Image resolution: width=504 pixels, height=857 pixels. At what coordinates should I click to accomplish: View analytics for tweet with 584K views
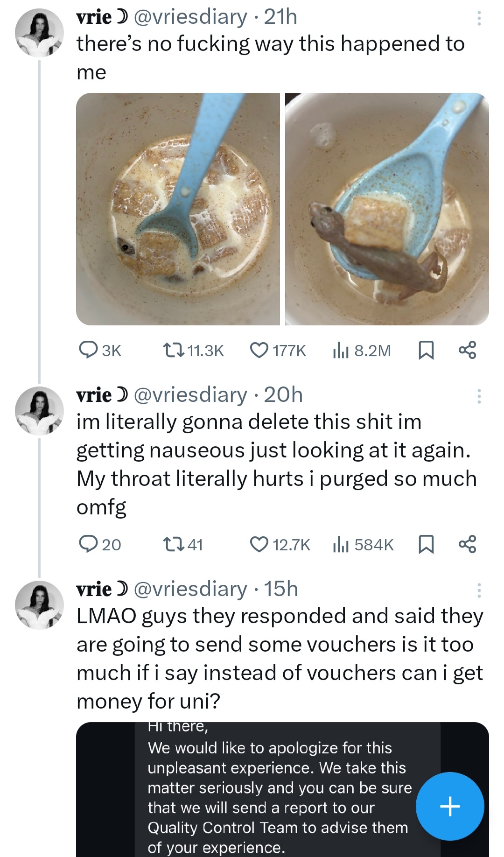click(x=341, y=544)
